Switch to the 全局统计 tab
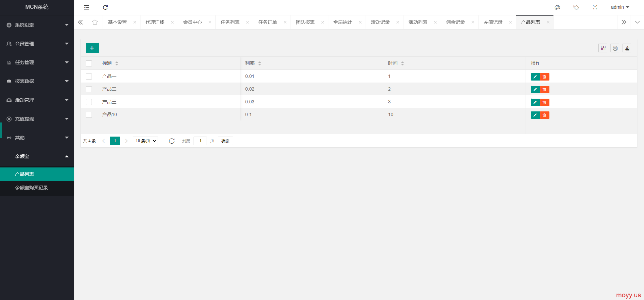 pyautogui.click(x=343, y=22)
